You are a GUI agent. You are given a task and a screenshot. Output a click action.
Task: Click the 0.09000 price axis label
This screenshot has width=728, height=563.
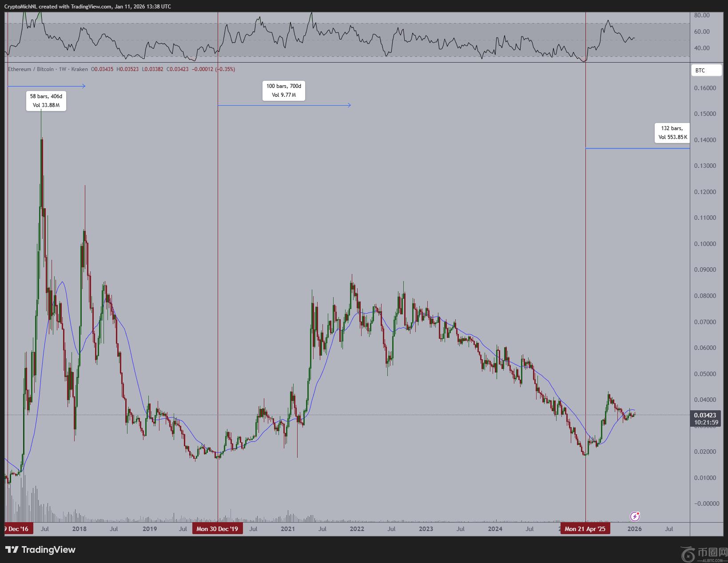click(x=705, y=270)
